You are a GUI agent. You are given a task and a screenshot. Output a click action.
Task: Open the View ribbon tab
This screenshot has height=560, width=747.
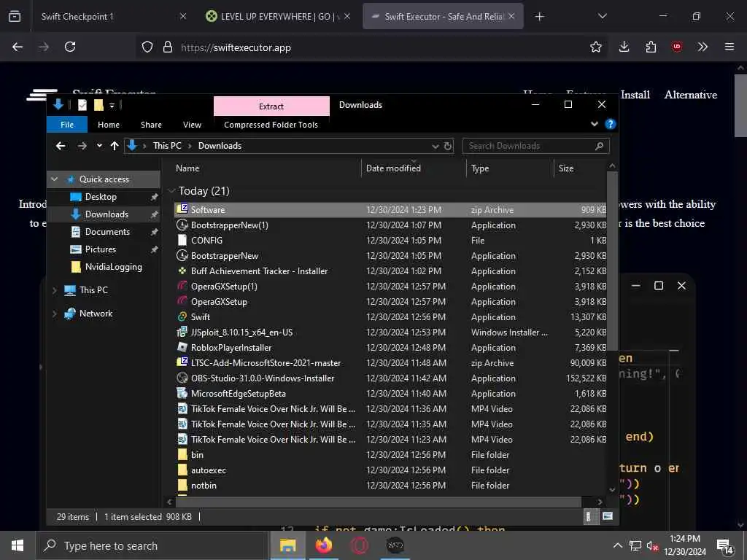coord(192,124)
